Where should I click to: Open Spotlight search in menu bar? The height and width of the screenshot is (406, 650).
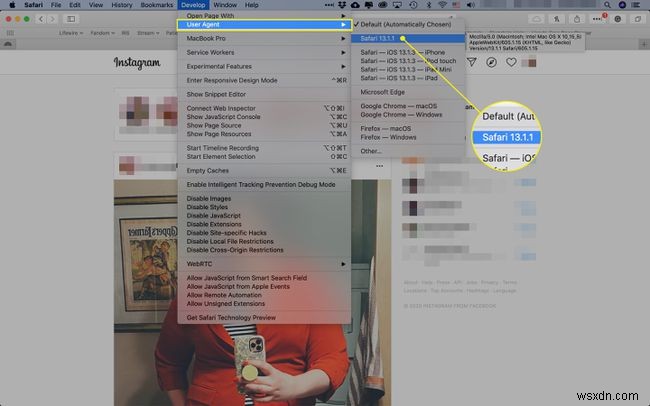coord(607,5)
